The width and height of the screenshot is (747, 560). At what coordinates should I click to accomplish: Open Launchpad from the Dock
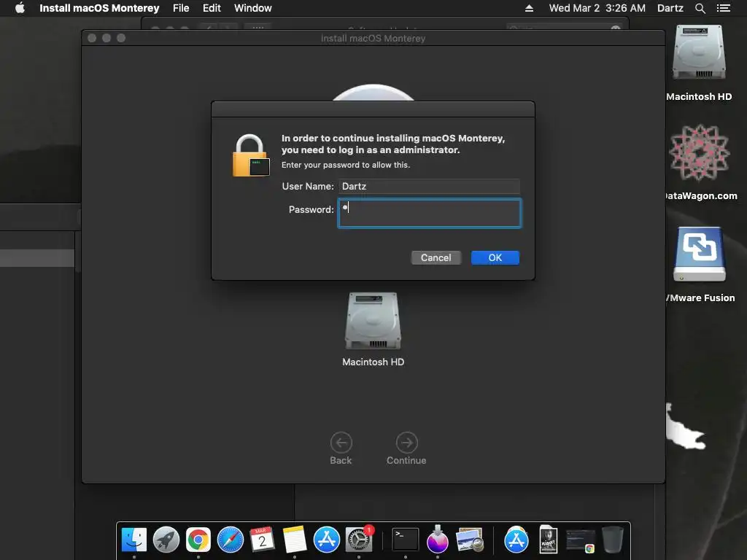166,540
